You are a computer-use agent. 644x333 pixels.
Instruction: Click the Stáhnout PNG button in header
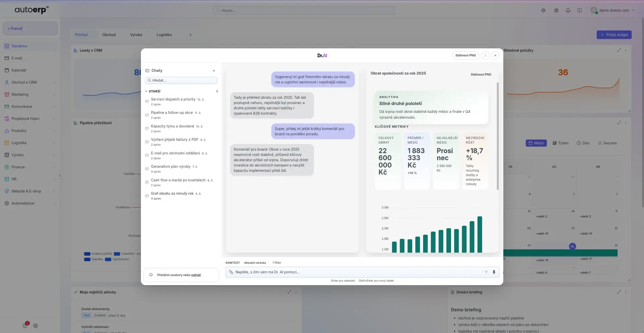[465, 55]
